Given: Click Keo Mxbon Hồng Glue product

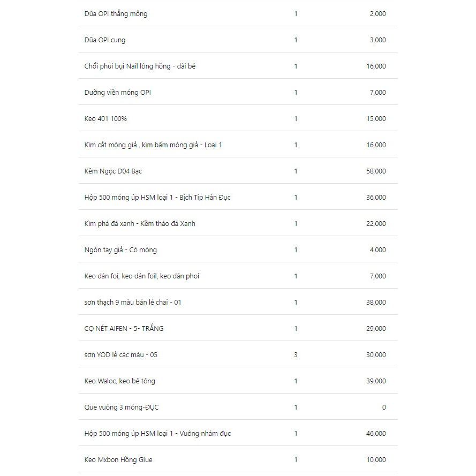Looking at the screenshot, I should click(x=118, y=460).
